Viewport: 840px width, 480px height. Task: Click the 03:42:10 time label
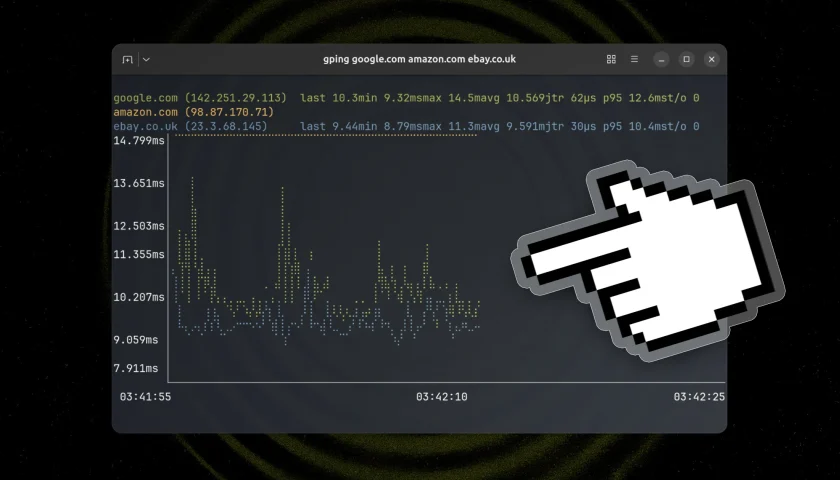pos(441,397)
